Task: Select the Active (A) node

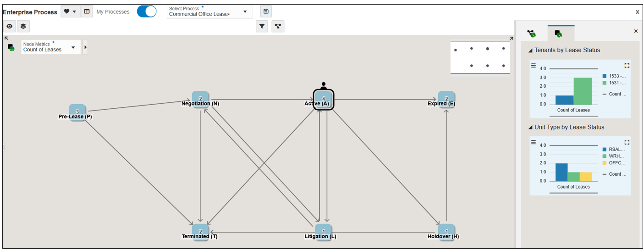Action: coord(324,100)
